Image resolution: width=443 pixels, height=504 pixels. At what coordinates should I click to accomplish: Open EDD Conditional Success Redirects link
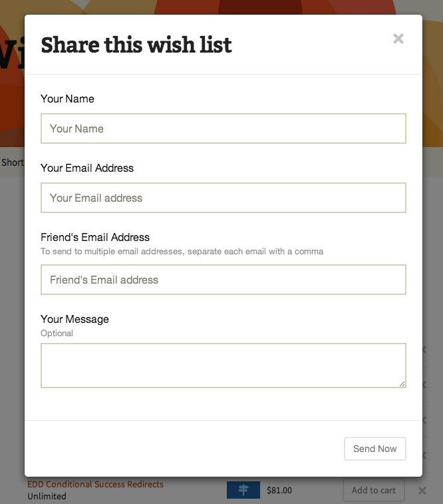(x=95, y=485)
